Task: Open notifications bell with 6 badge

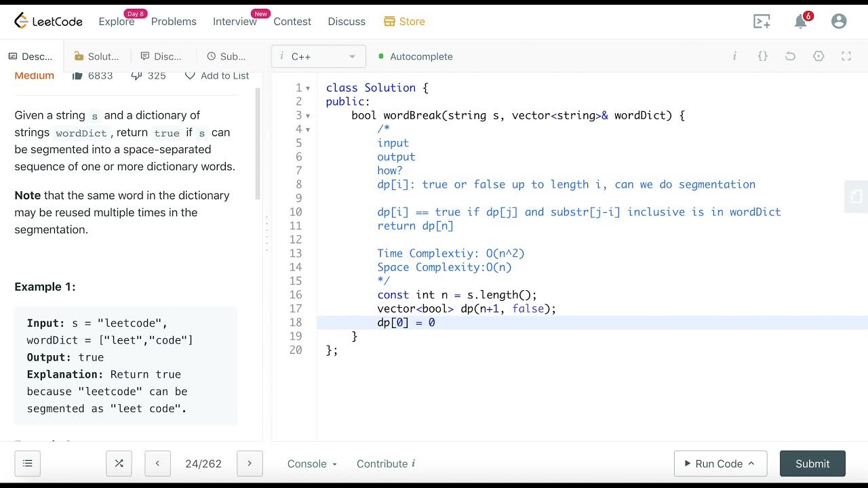Action: 802,21
